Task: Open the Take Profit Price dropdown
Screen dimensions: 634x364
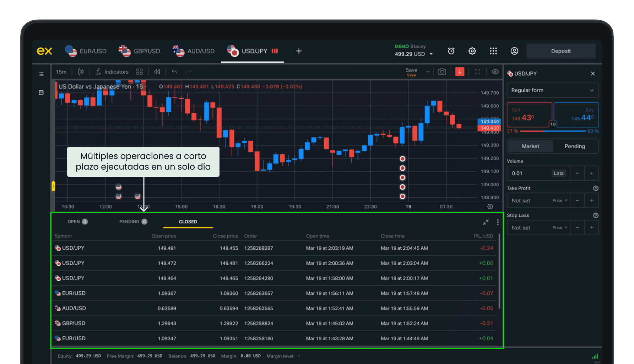Action: 560,200
